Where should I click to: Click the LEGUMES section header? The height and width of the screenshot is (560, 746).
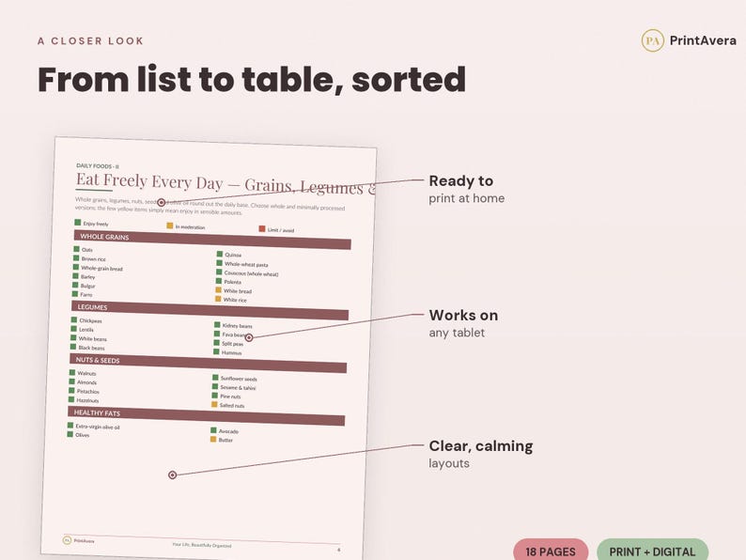210,310
